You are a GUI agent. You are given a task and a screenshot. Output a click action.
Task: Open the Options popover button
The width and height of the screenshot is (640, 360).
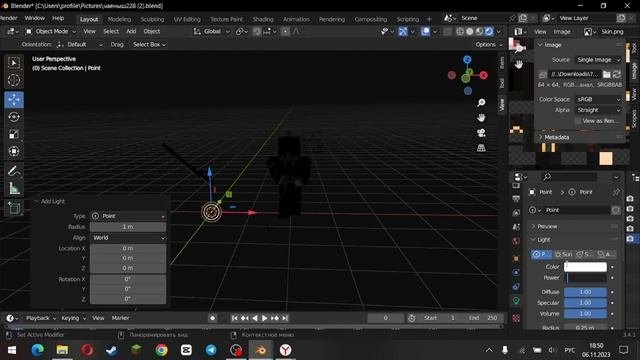pos(488,44)
